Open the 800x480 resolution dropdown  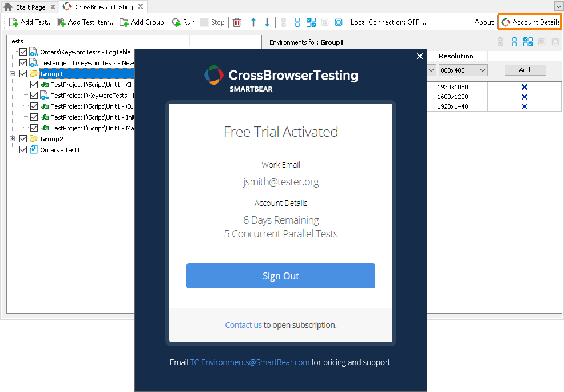click(x=463, y=70)
